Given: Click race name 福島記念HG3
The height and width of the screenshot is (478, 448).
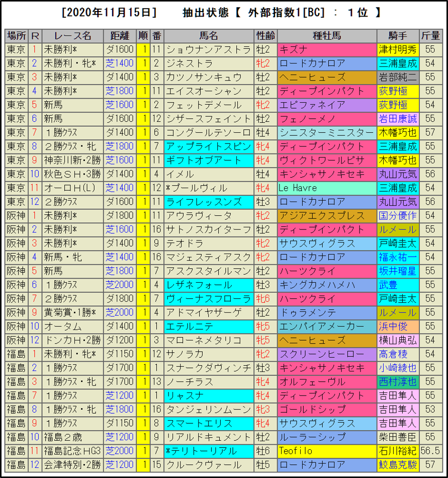Looking at the screenshot, I should click(x=73, y=451).
